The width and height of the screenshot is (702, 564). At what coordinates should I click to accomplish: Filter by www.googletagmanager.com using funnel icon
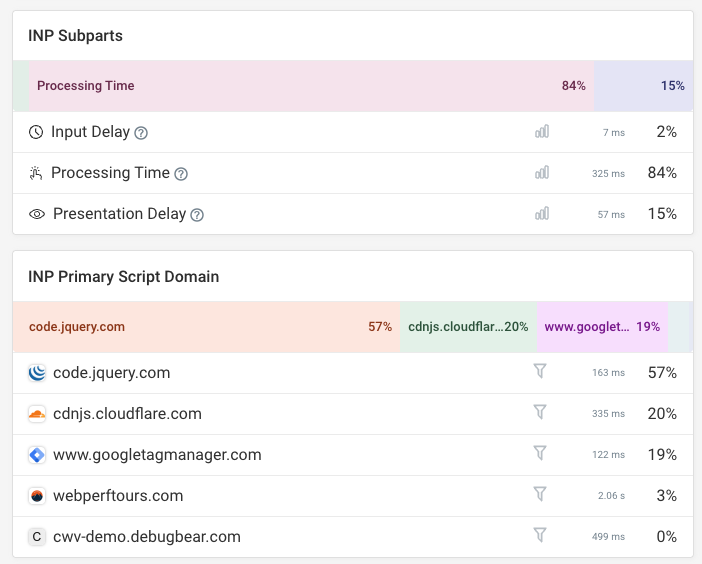coord(540,453)
